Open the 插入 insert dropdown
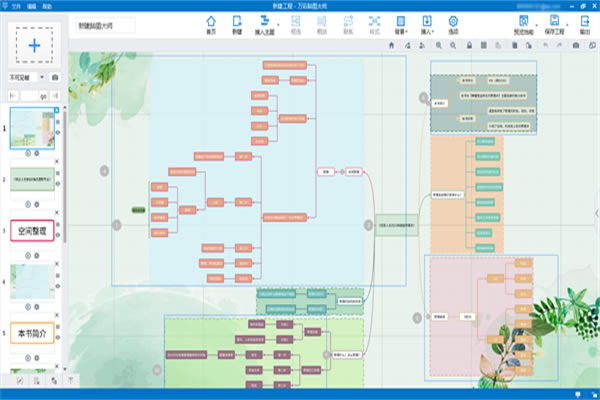This screenshot has width=600, height=400. [x=427, y=25]
